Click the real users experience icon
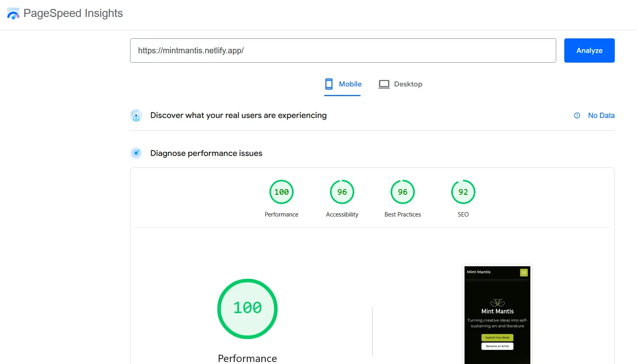 point(136,116)
